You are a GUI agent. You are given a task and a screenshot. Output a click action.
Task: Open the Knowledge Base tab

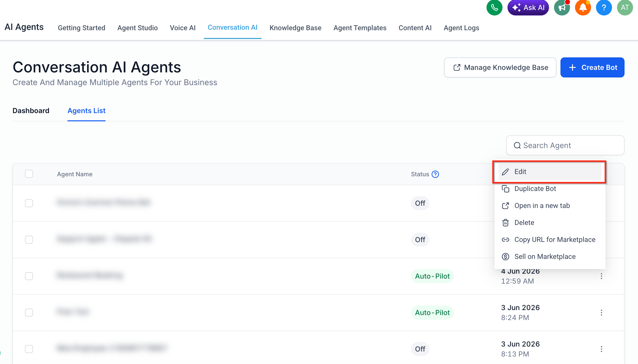pos(295,28)
